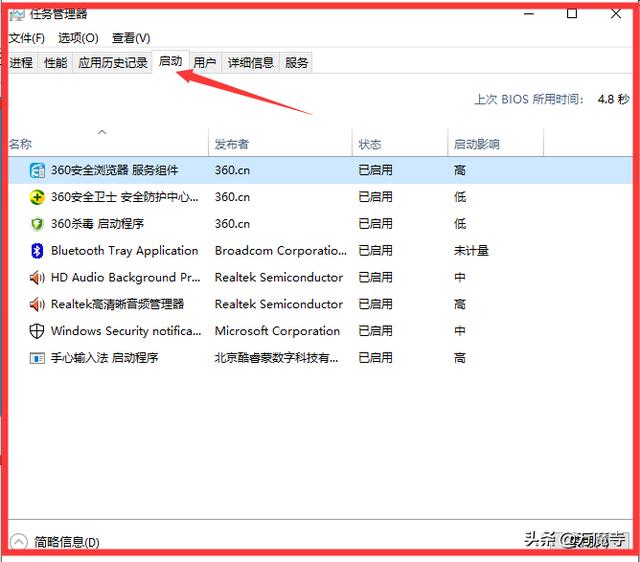Toggle the sort arrow above 名称 column
The height and width of the screenshot is (562, 640).
click(102, 132)
